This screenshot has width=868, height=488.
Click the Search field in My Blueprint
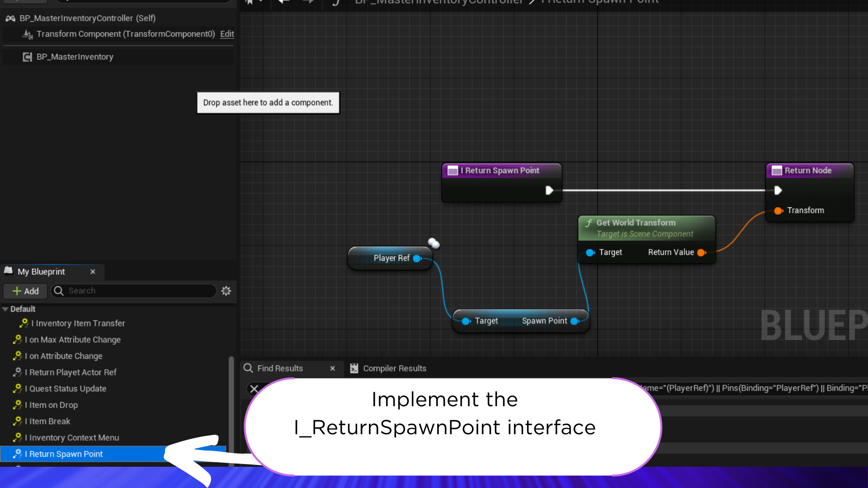[134, 291]
